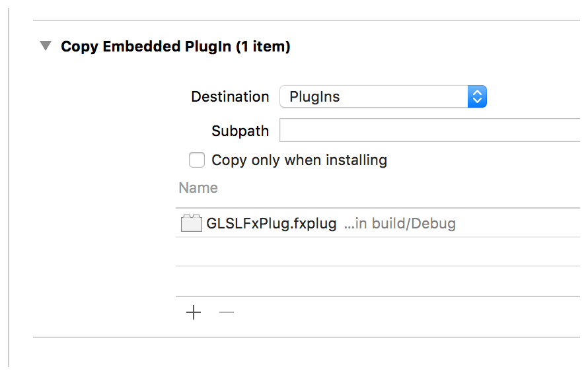Viewport: 588px width, 375px height.
Task: Open the Destination popup showing PlugIns
Action: click(374, 97)
